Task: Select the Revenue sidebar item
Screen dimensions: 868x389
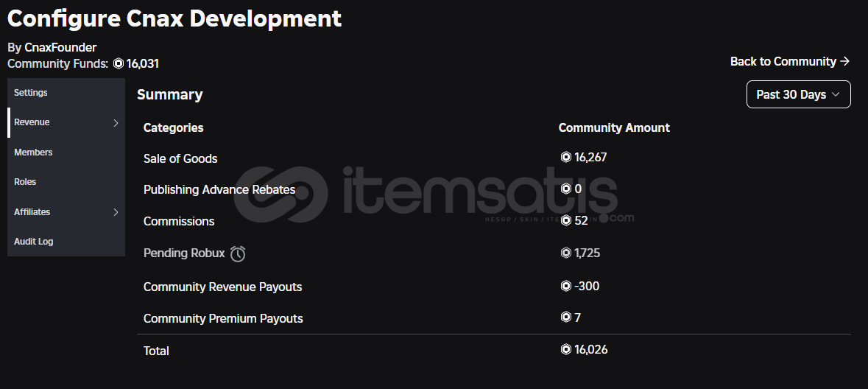Action: (66, 122)
